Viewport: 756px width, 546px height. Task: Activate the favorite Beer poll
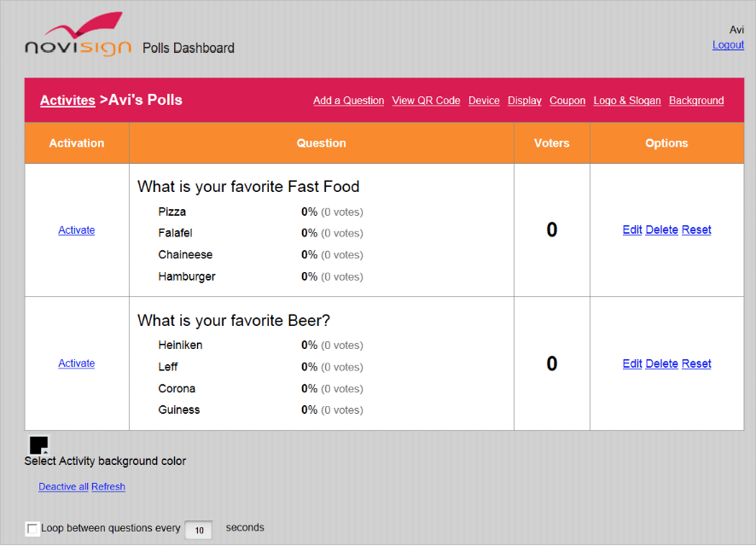(76, 363)
